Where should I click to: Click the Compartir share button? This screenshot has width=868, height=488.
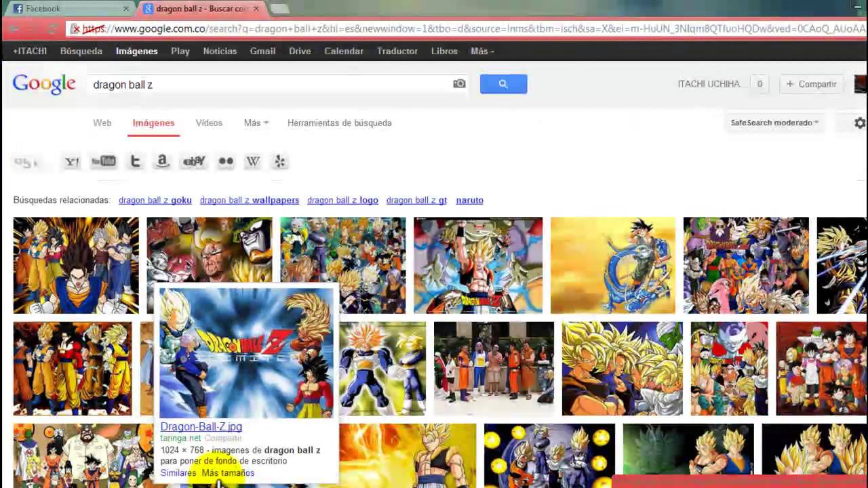811,84
